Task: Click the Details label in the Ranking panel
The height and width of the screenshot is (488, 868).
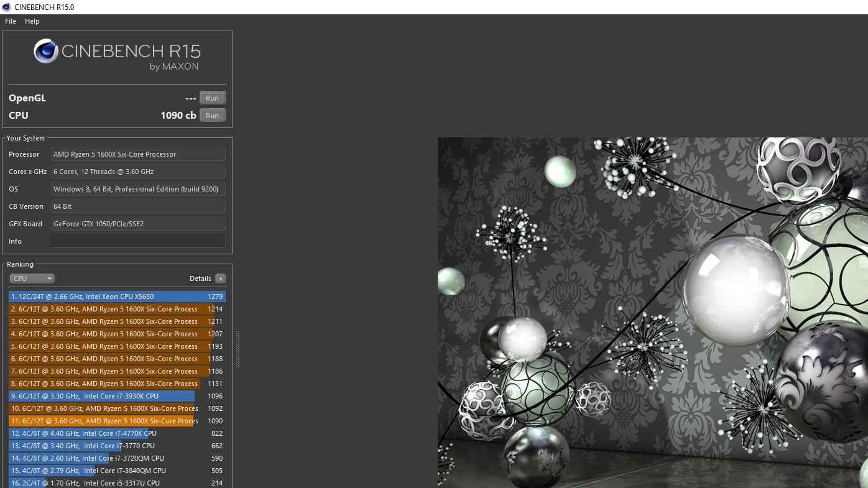Action: point(201,279)
